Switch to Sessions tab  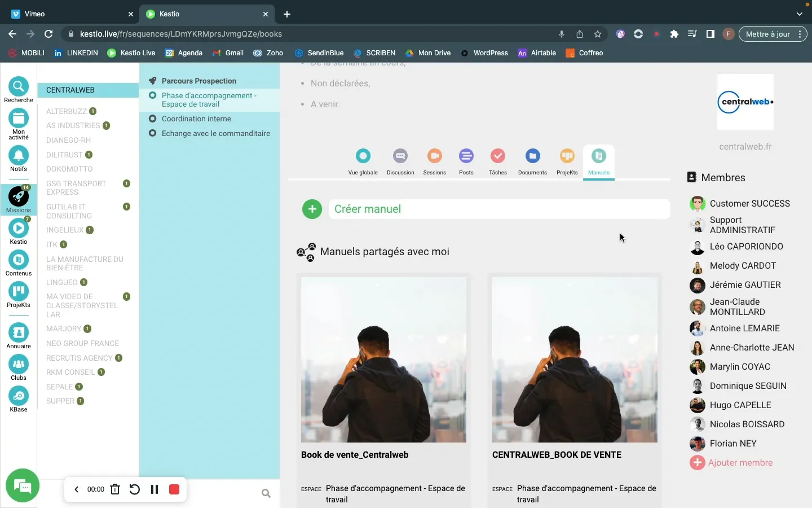point(434,161)
